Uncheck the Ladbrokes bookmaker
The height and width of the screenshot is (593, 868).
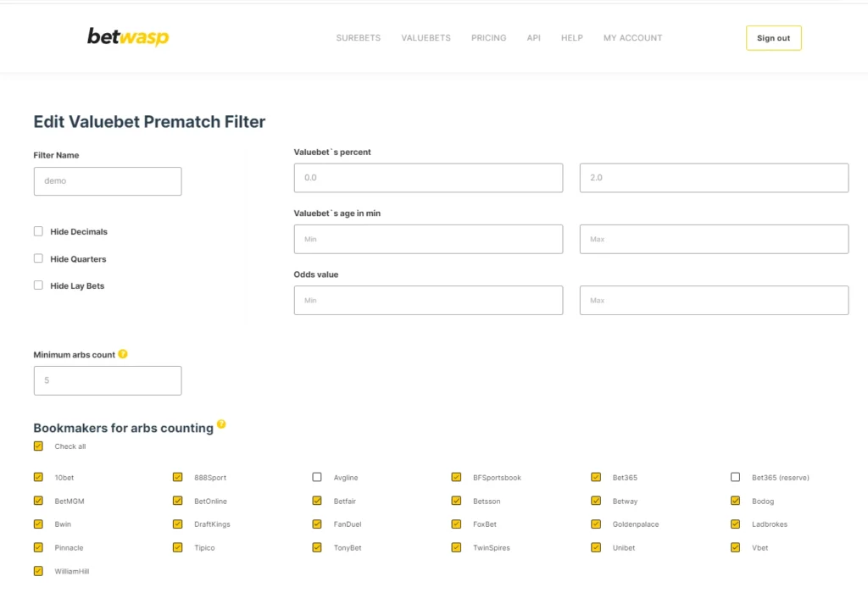(735, 524)
